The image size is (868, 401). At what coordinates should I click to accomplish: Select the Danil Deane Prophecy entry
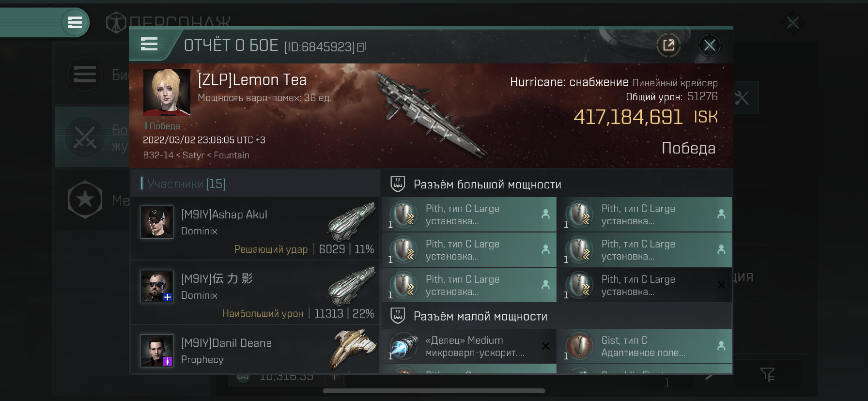(x=255, y=349)
